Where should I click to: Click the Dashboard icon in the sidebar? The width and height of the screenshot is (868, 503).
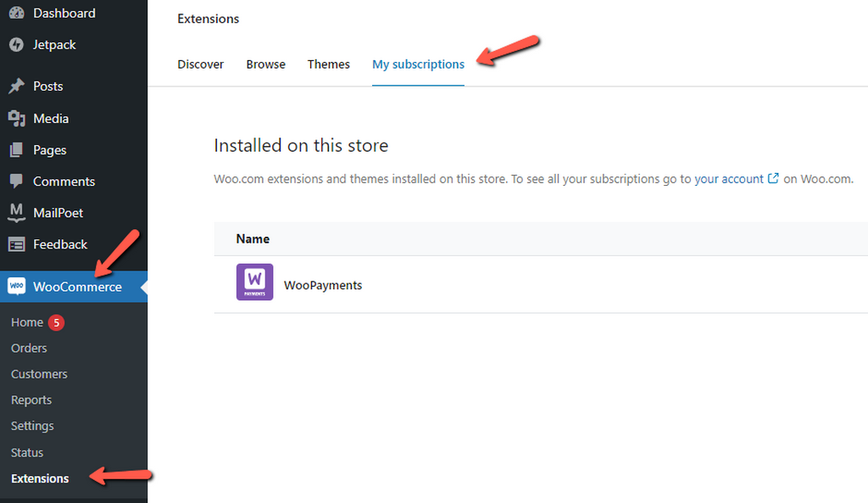click(x=19, y=12)
